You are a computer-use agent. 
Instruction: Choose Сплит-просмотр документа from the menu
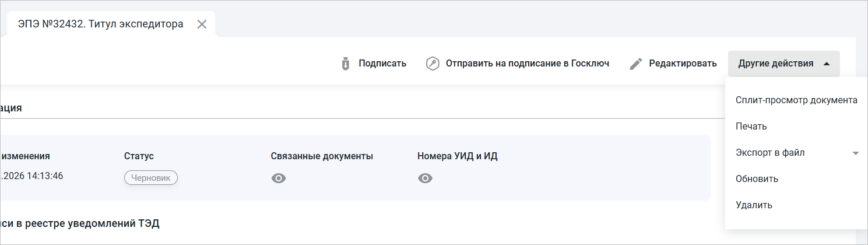[796, 100]
